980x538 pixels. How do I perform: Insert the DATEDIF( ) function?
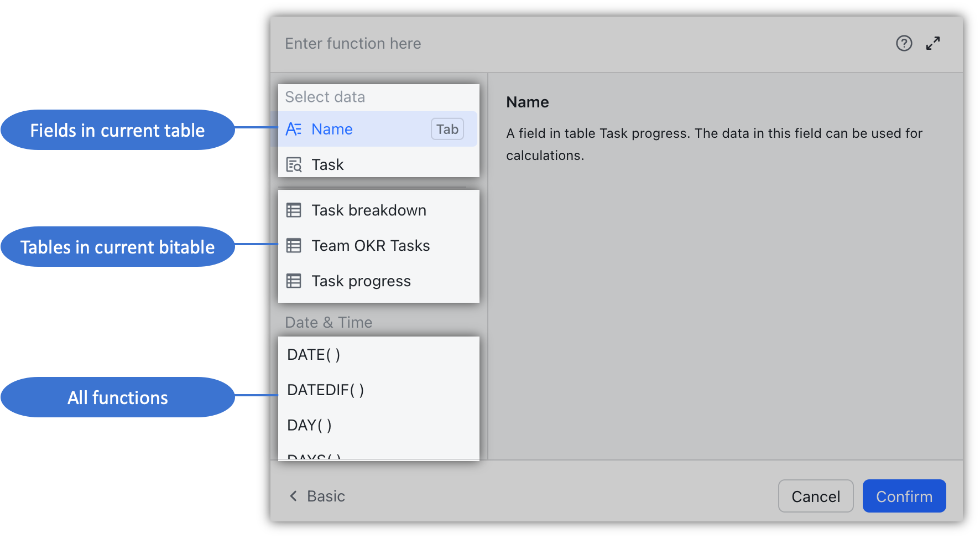click(378, 390)
